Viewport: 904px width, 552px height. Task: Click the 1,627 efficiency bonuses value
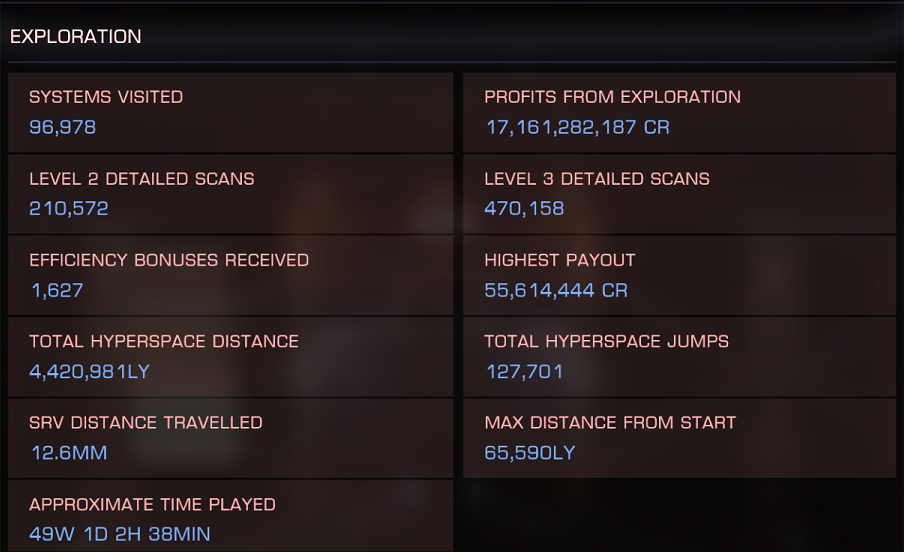[x=57, y=290]
